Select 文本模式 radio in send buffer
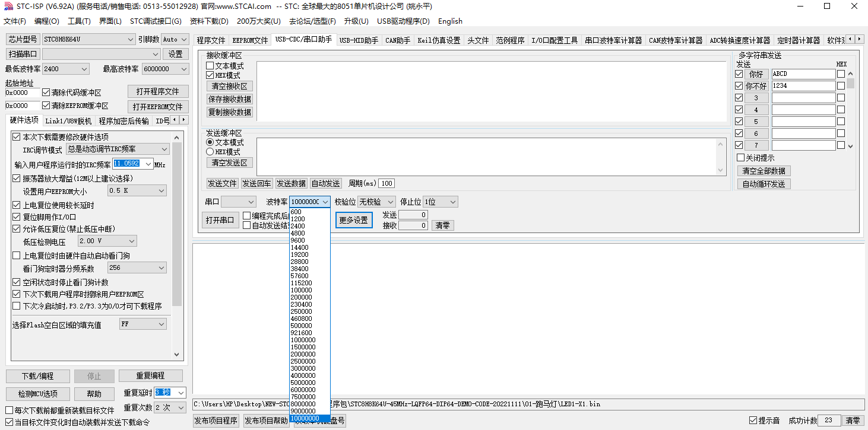Viewport: 868px width, 430px height. (x=210, y=142)
